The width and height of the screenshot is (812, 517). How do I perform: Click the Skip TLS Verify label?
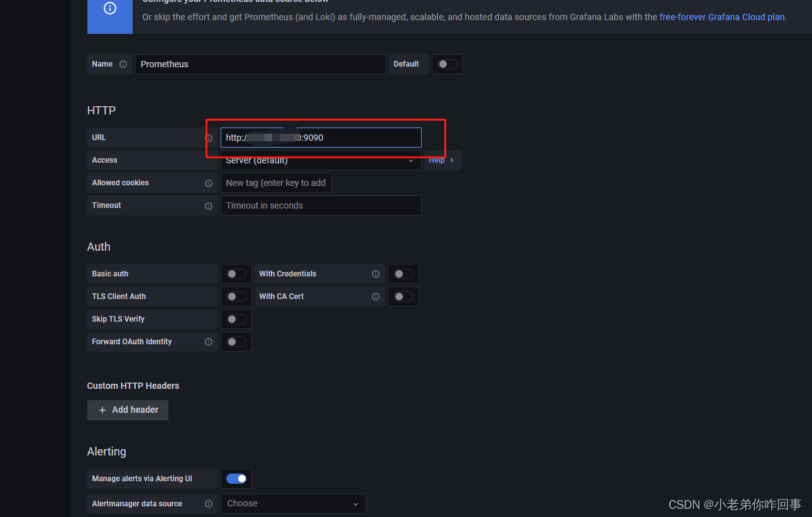pyautogui.click(x=118, y=319)
